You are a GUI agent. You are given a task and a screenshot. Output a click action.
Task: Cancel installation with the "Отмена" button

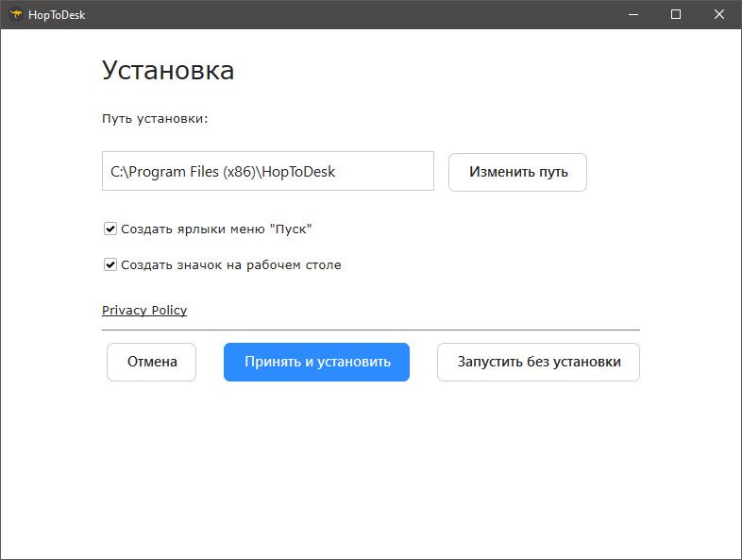152,362
